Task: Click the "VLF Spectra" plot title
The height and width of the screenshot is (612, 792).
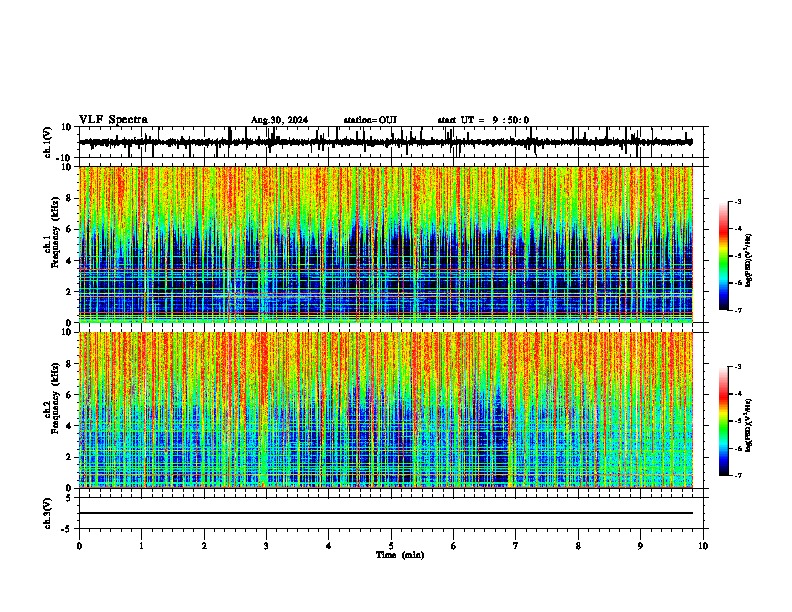Action: click(113, 120)
